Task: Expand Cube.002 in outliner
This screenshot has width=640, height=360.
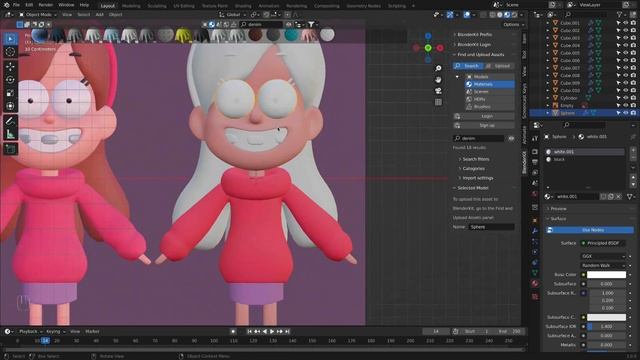Action: click(548, 31)
